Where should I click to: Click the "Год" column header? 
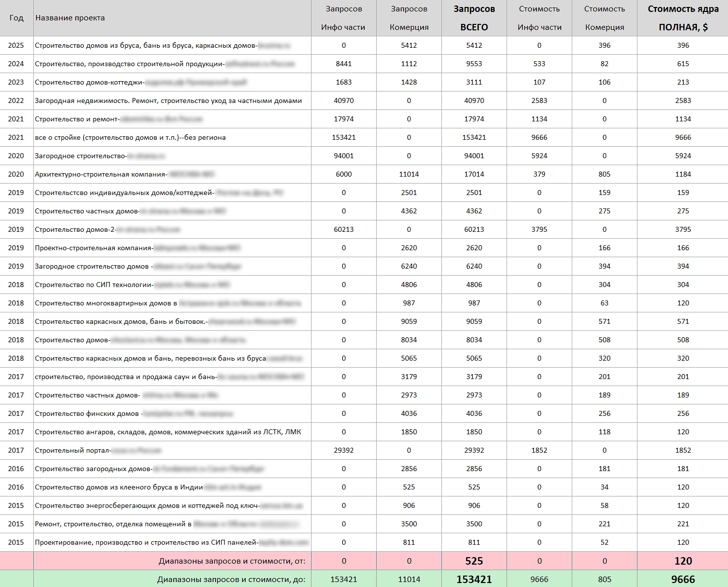(16, 18)
